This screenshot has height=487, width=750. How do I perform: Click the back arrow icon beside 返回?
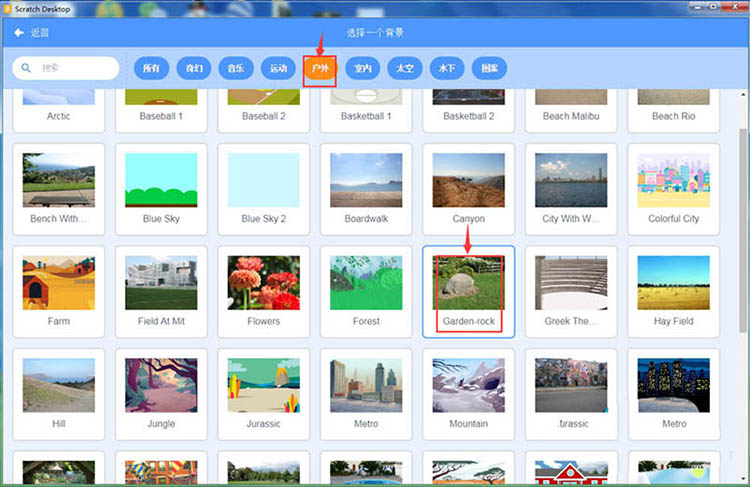click(19, 33)
